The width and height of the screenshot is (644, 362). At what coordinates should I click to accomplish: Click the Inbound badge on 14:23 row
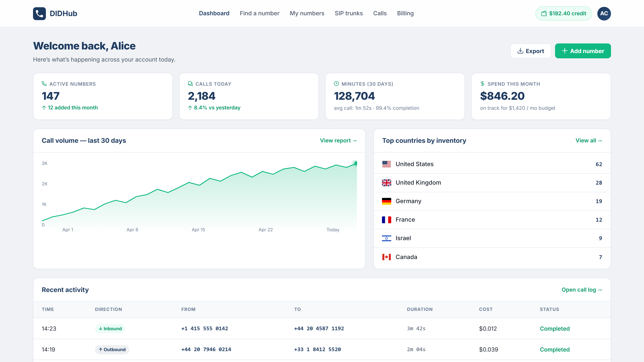110,329
